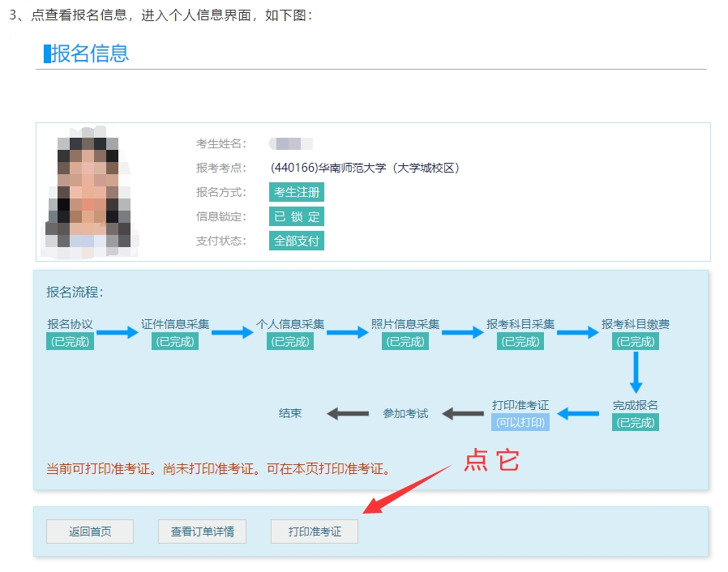Click the blue down arrow under 报考科目缴费
The height and width of the screenshot is (572, 728).
[x=636, y=372]
